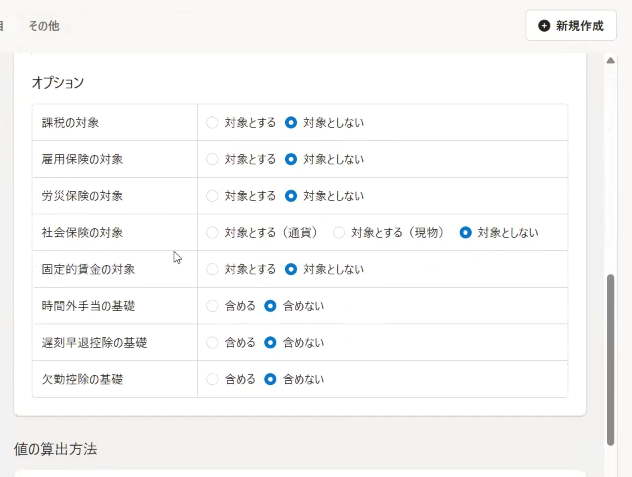Select 対象とする for 雇用保険の対象
The height and width of the screenshot is (477, 632).
point(212,159)
